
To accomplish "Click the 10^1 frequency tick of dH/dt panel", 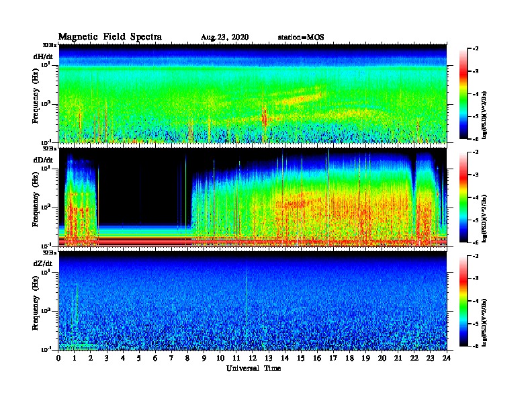I will 45,64.
